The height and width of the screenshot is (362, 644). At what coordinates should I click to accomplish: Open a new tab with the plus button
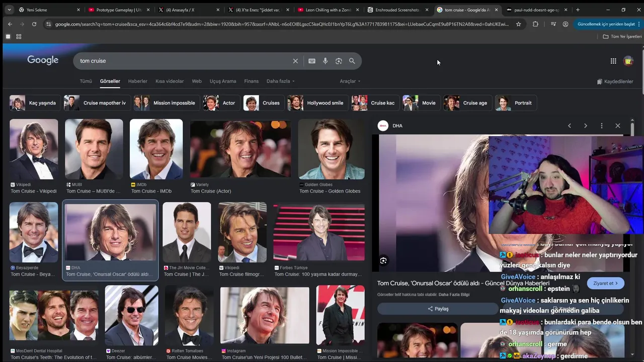578,10
